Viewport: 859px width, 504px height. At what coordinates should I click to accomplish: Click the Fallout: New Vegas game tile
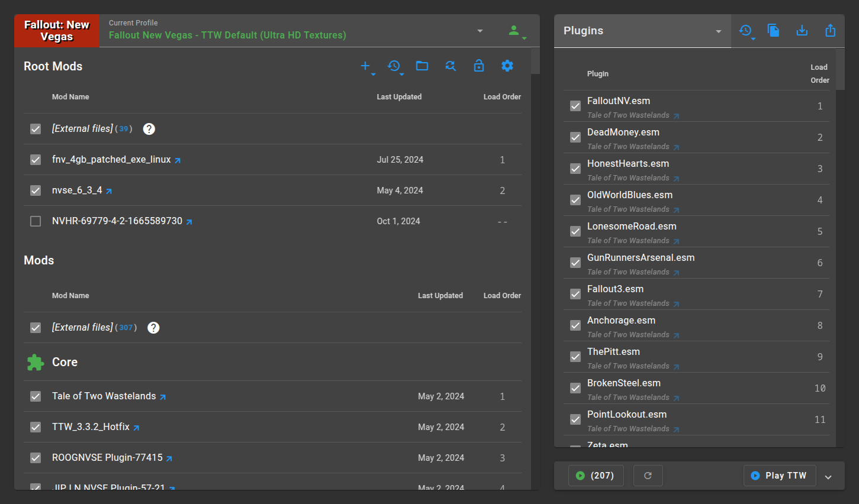tap(57, 31)
